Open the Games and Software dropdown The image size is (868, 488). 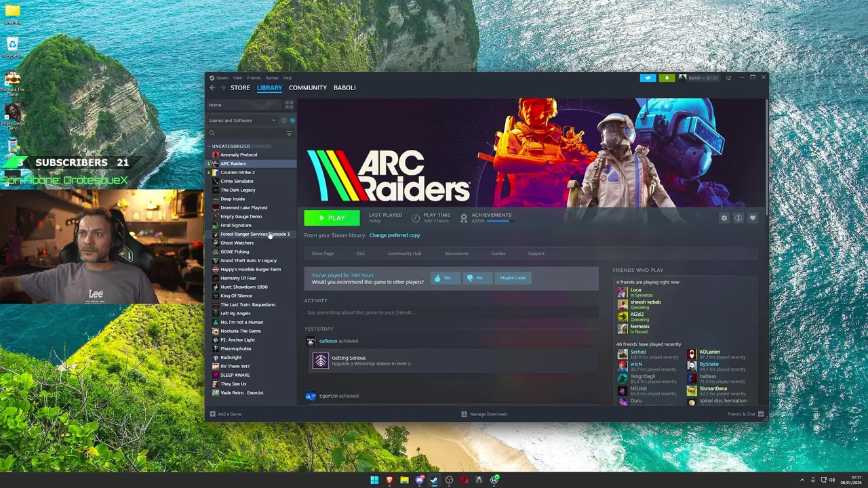coord(243,121)
